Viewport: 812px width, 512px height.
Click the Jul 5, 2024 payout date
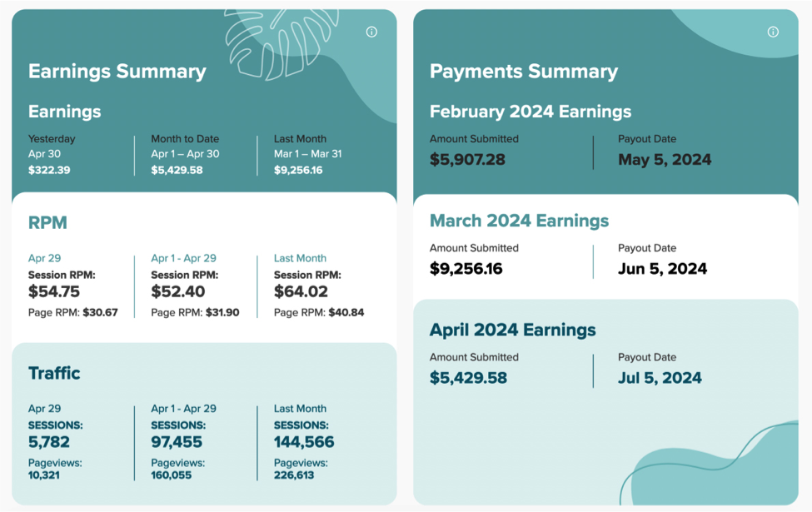[660, 378]
